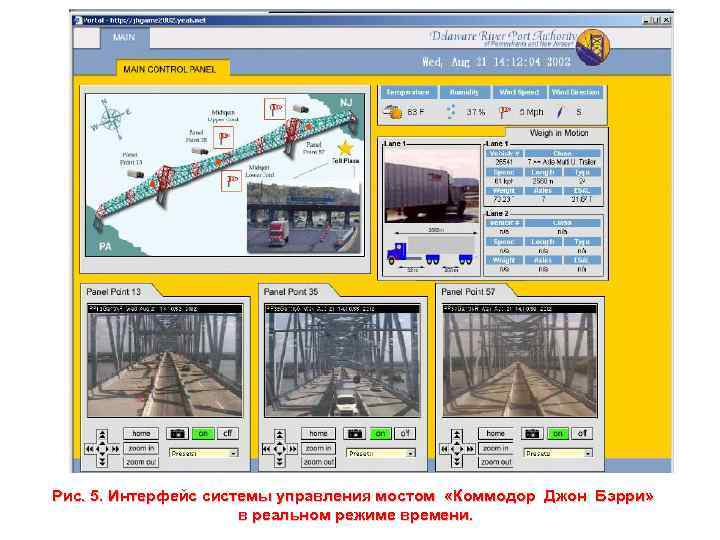Tilt Panel Point 13 camera down
Image resolution: width=720 pixels, height=540 pixels.
click(x=102, y=461)
